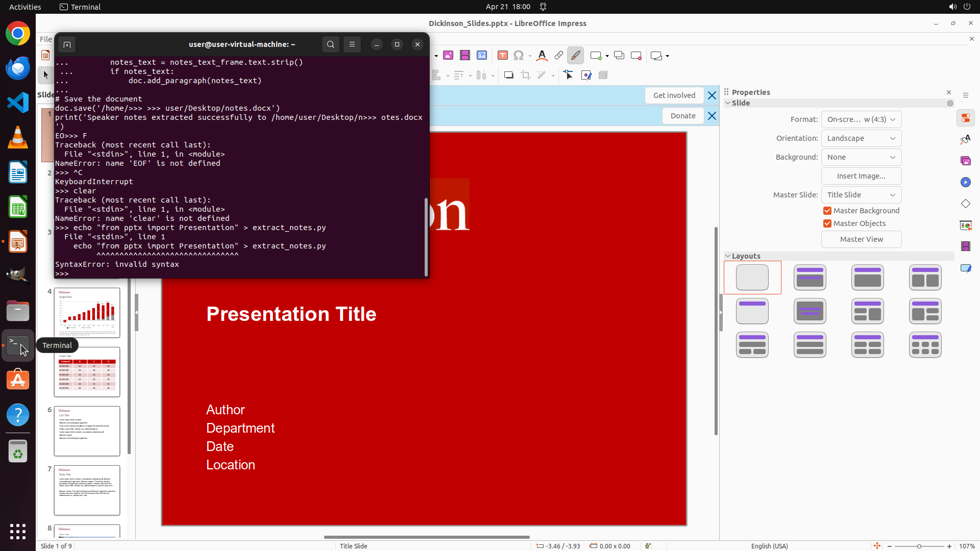The height and width of the screenshot is (551, 980).
Task: Insert a text box
Action: pyautogui.click(x=503, y=56)
